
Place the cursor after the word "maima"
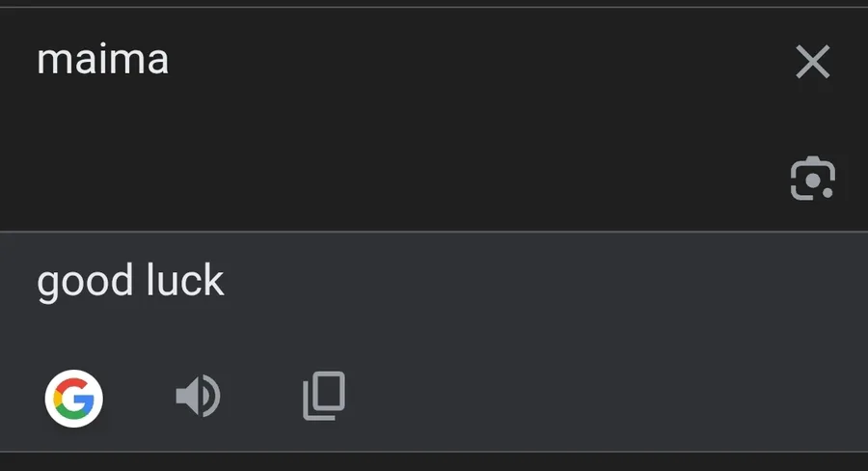point(170,59)
